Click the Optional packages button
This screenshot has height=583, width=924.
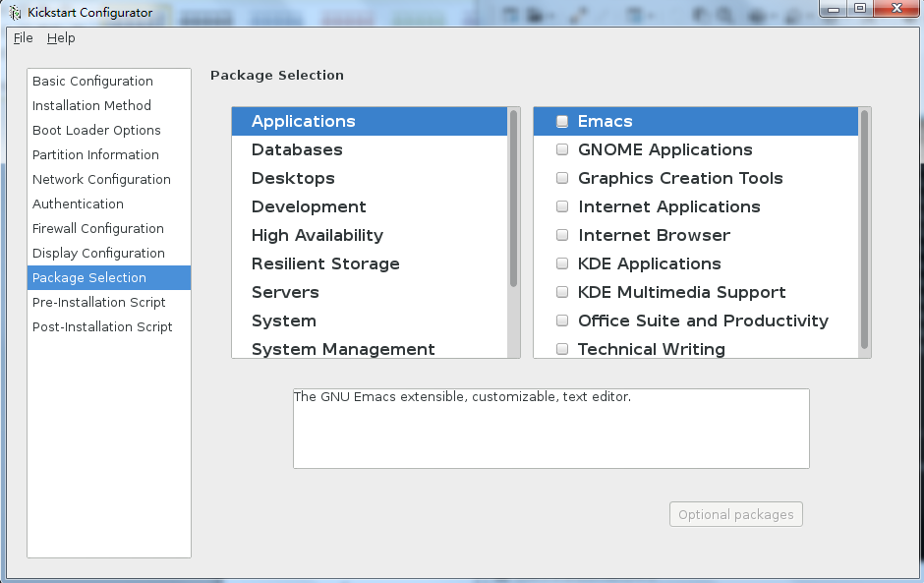(x=735, y=514)
